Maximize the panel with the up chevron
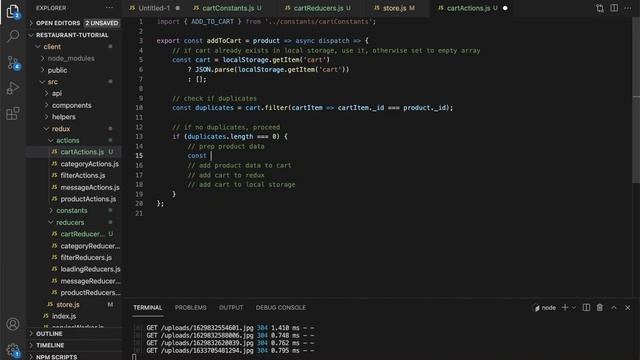Screen dimensions: 640x360 tap(614, 307)
